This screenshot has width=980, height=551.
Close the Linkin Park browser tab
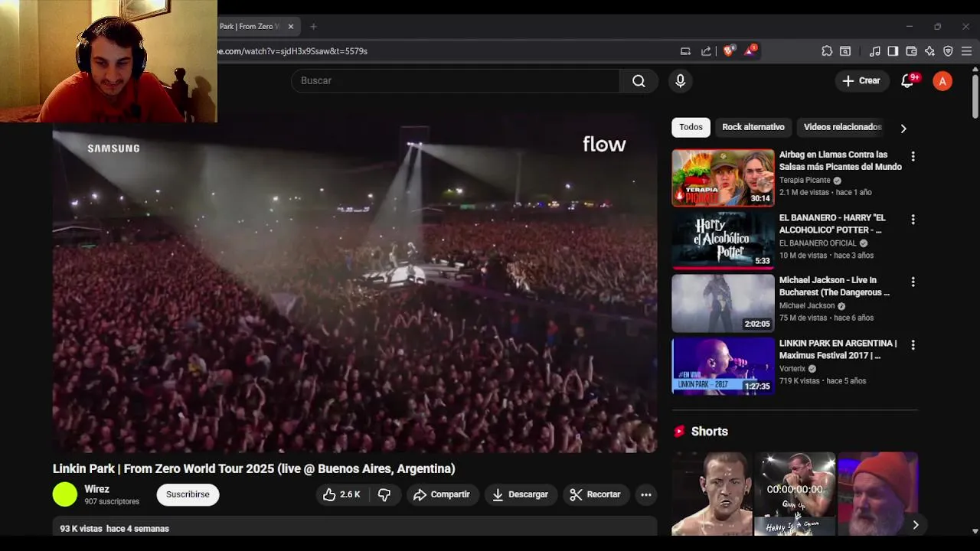(x=290, y=26)
